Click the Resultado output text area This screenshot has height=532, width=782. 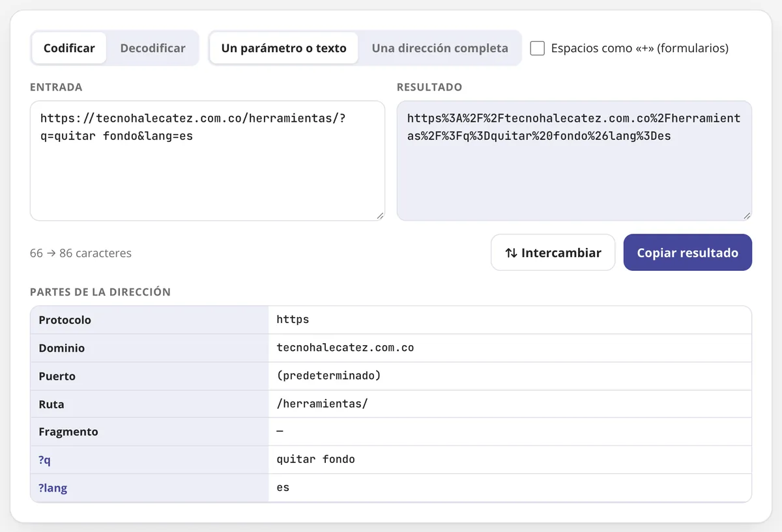pyautogui.click(x=574, y=161)
